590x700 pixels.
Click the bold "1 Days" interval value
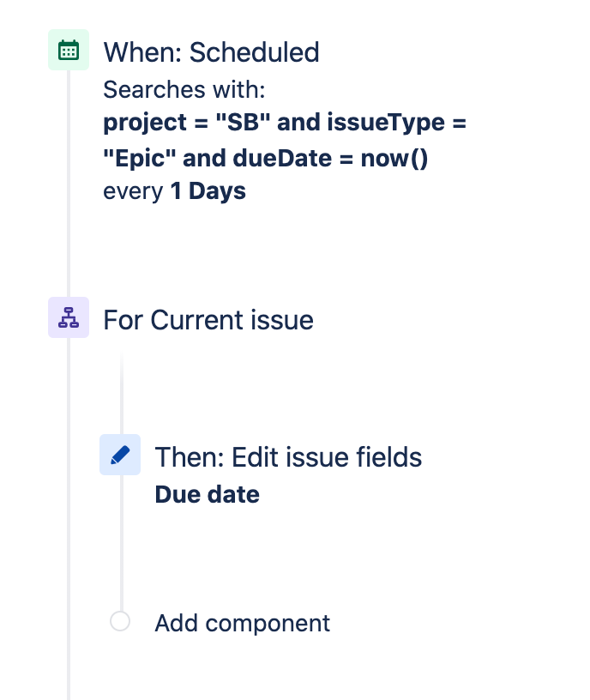click(208, 190)
